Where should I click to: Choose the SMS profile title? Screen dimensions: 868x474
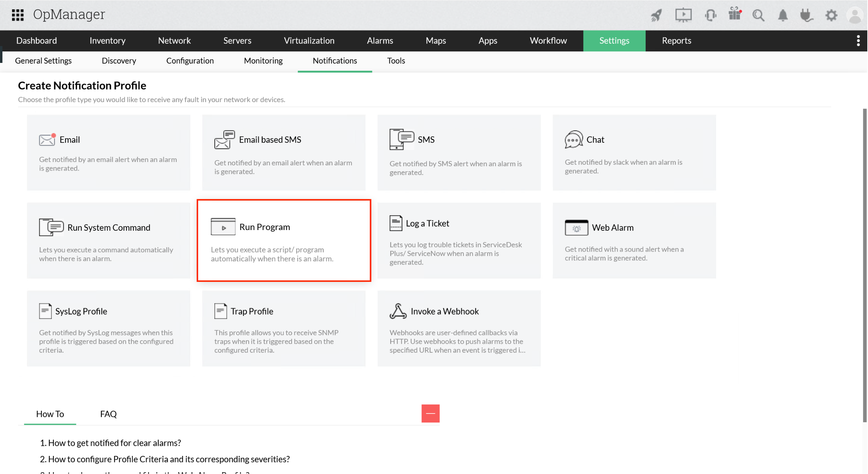(426, 140)
